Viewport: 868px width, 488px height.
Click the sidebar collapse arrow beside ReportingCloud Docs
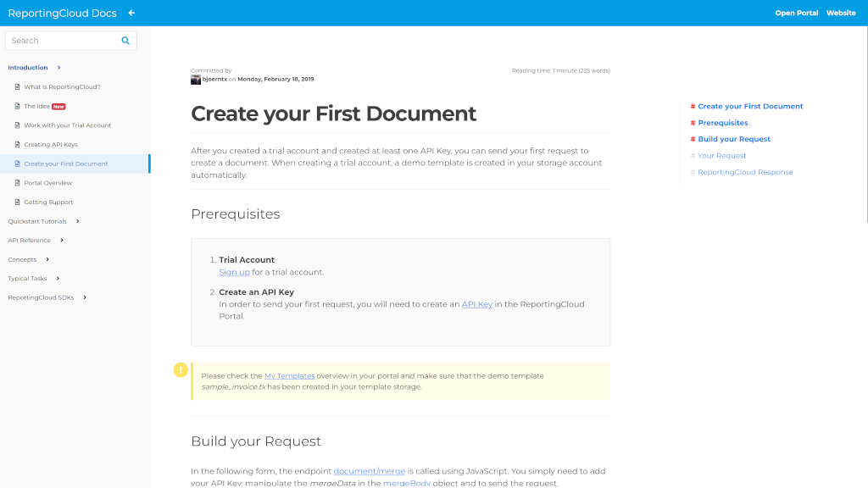point(131,13)
